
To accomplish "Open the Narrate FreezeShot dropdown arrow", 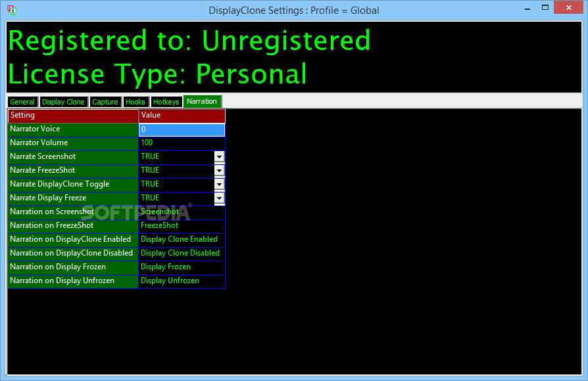I will click(x=220, y=170).
